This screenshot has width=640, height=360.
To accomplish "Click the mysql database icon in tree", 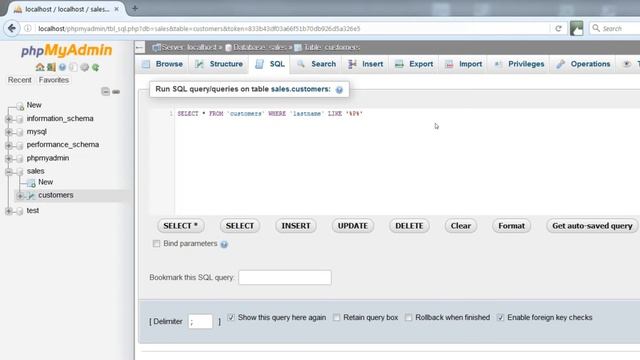I will pos(20,132).
